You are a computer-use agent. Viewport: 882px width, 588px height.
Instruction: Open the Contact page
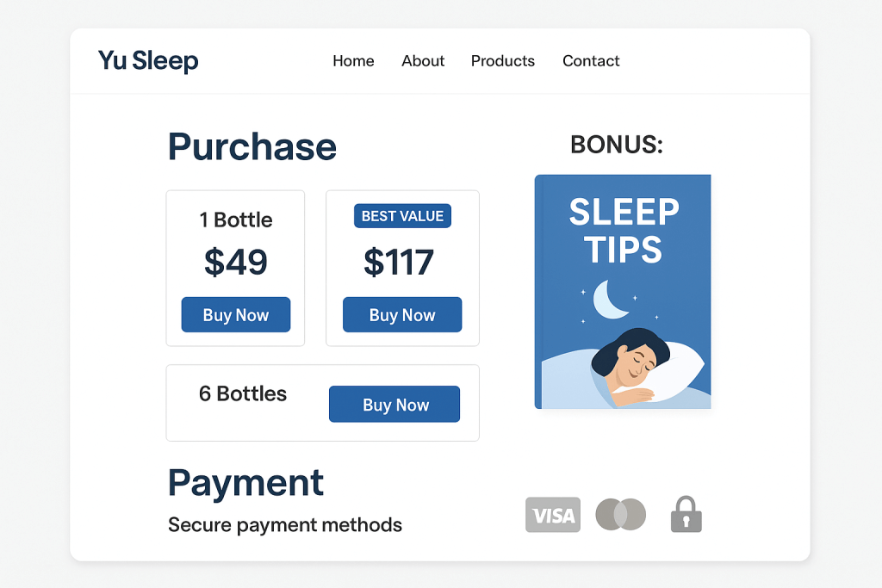coord(591,61)
